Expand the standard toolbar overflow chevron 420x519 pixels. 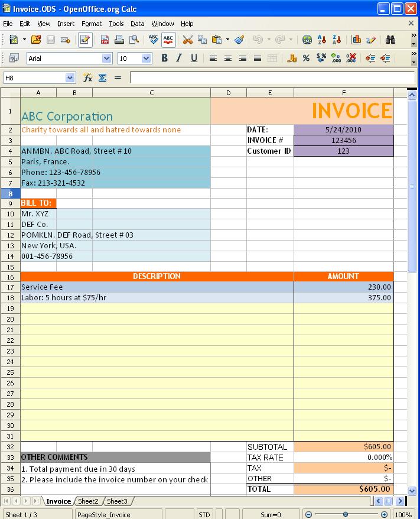414,35
